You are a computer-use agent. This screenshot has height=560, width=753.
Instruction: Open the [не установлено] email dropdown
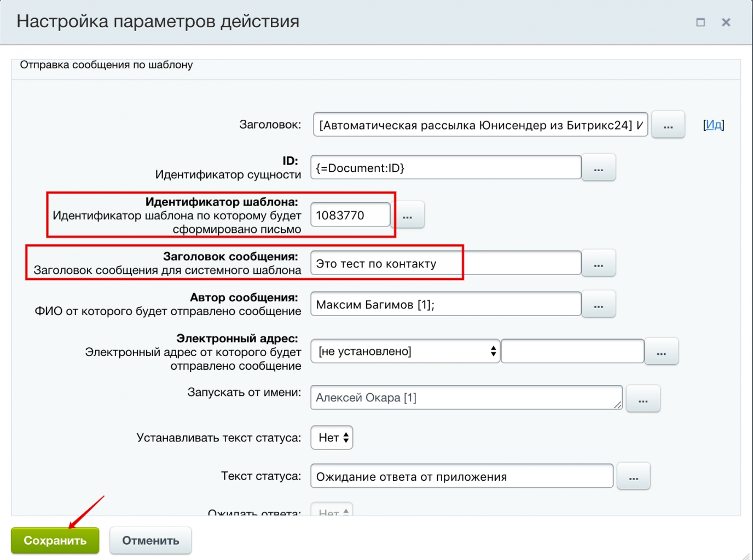pos(405,352)
